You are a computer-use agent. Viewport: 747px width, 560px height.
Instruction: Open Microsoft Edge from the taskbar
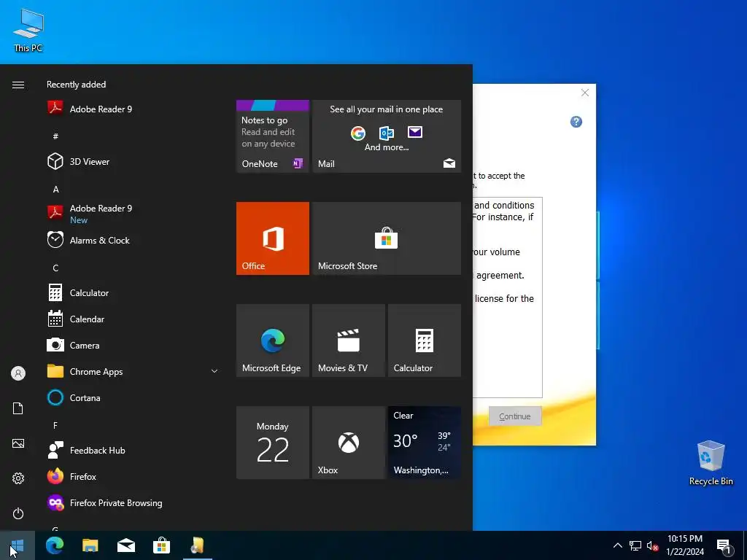54,545
